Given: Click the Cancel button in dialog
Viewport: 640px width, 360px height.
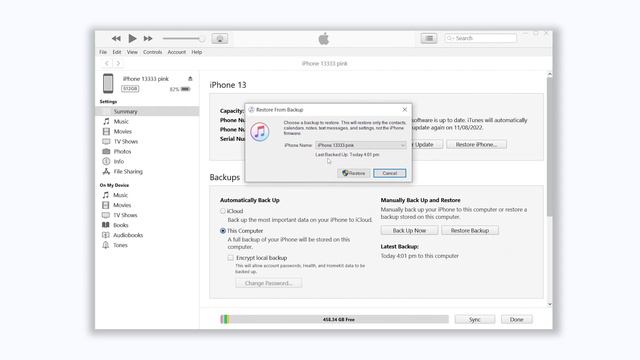Looking at the screenshot, I should click(389, 173).
